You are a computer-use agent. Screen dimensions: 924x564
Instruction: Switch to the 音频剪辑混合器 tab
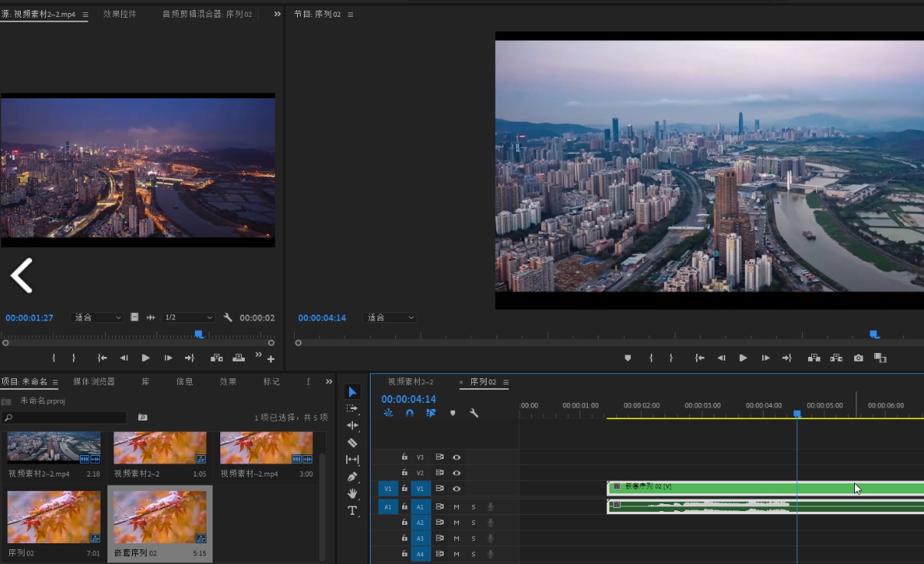(207, 14)
